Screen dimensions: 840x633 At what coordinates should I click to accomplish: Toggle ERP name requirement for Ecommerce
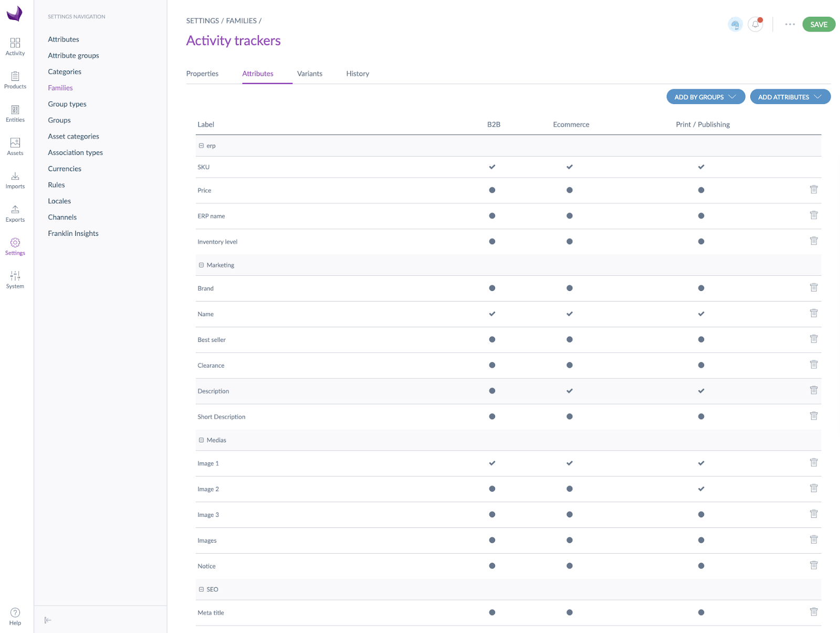pos(570,216)
